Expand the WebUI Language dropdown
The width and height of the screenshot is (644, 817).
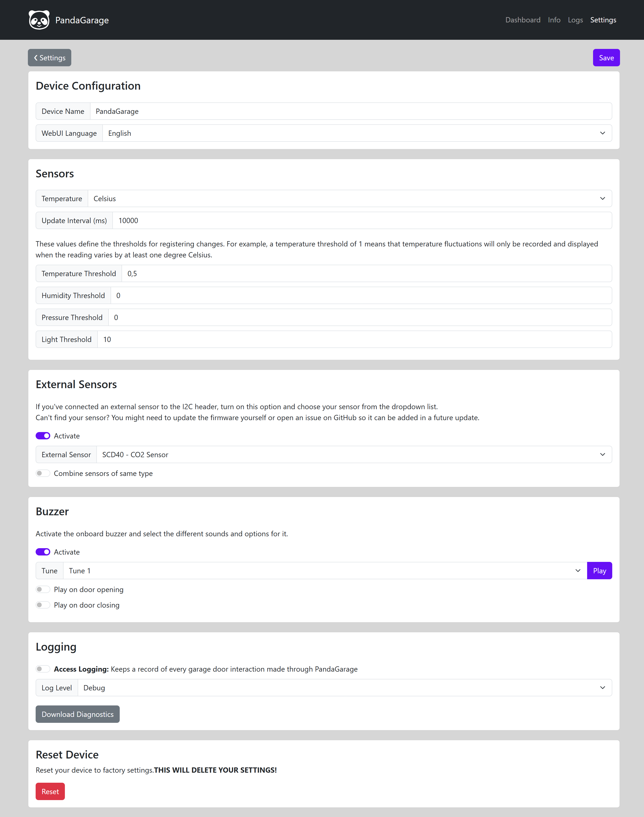click(357, 133)
